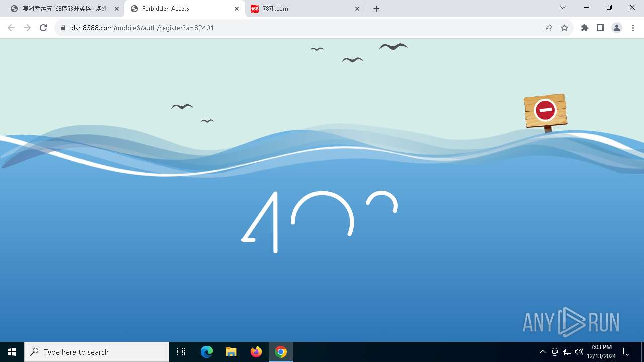This screenshot has width=644, height=362.
Task: Open Task View from taskbar
Action: pos(181,352)
